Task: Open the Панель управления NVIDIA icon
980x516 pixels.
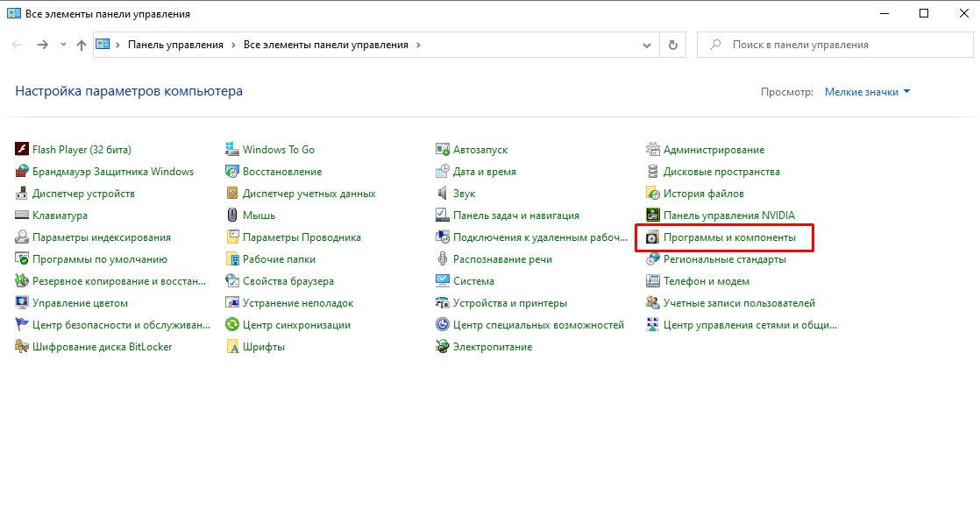Action: [x=654, y=216]
